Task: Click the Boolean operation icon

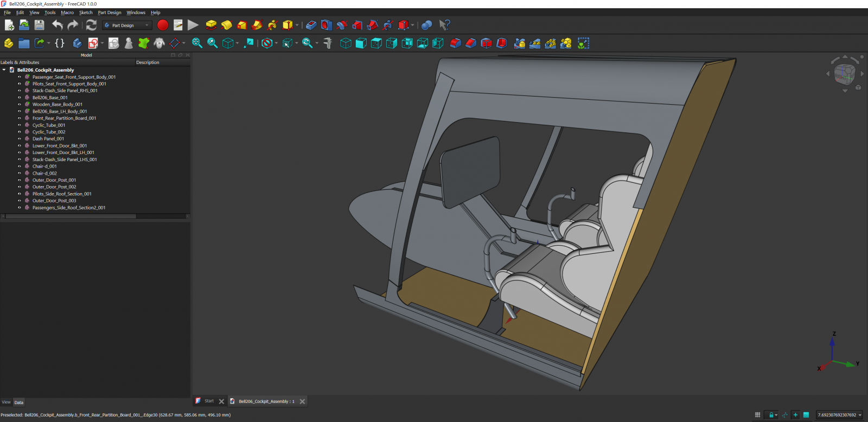Action: pos(426,25)
